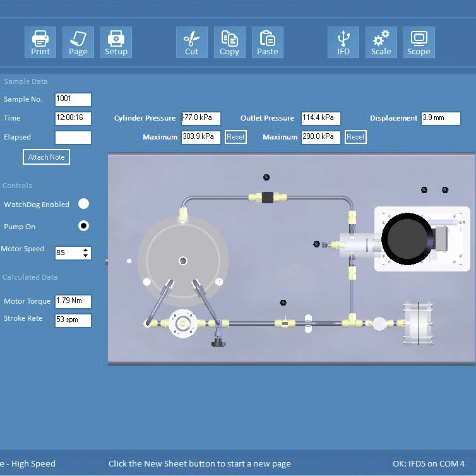Click the Print toolbar icon
Image resolution: width=476 pixels, height=476 pixels.
point(40,42)
